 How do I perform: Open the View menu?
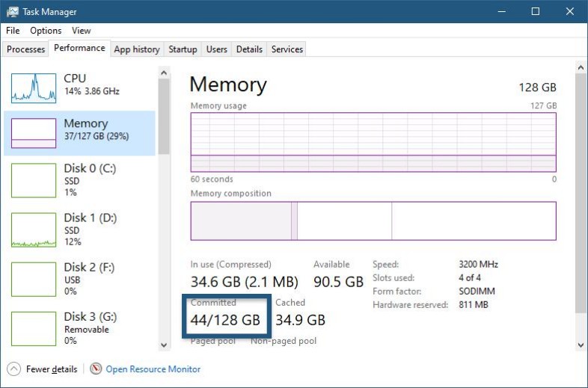click(x=82, y=31)
